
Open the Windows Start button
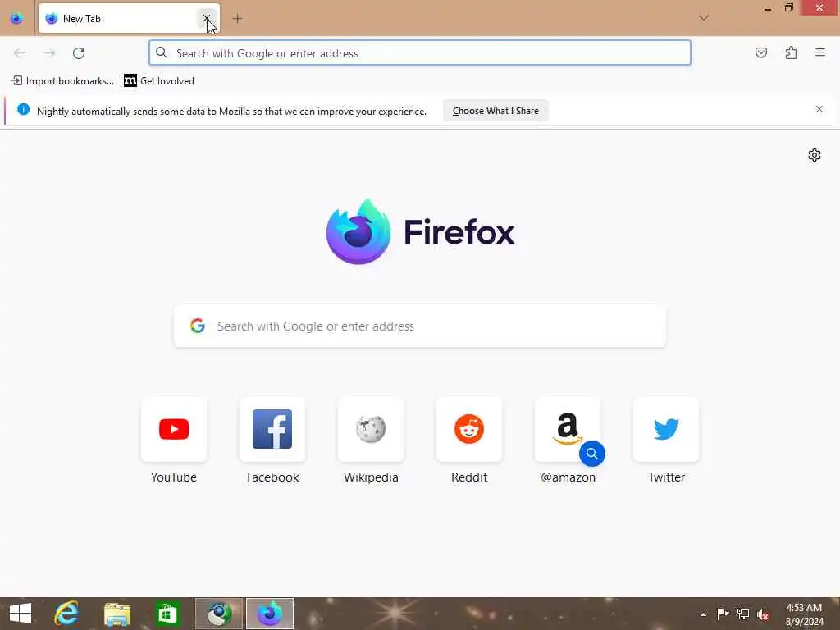[x=21, y=614]
